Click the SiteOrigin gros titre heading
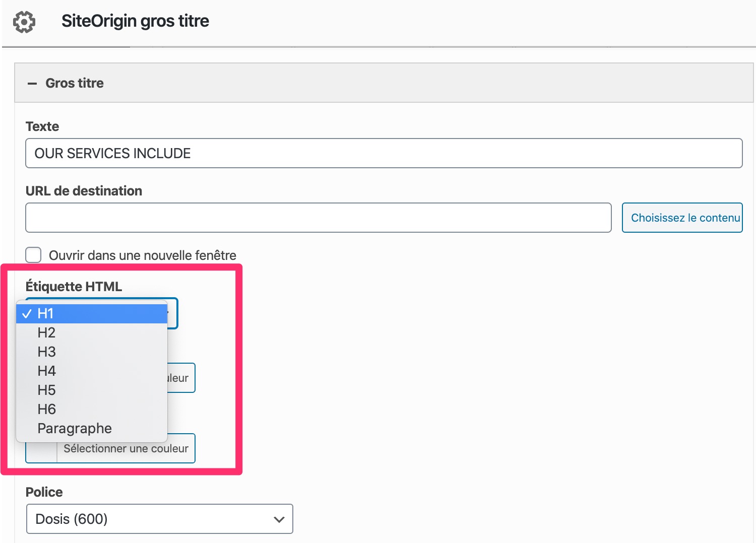 135,21
